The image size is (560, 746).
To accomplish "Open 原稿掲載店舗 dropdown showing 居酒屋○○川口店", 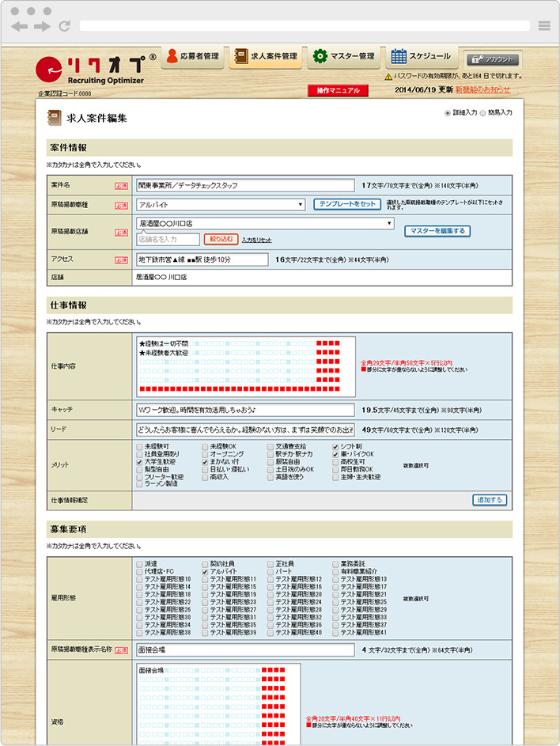I will 265,223.
